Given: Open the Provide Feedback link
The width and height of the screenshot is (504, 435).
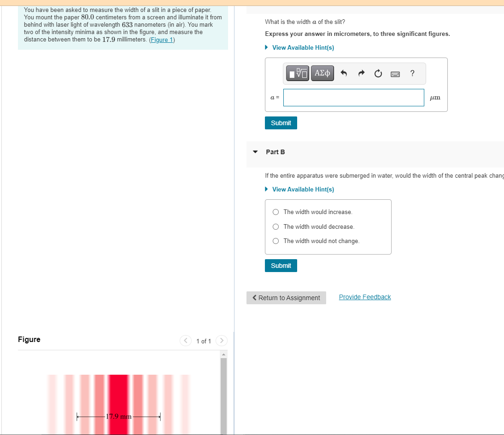Looking at the screenshot, I should [364, 296].
